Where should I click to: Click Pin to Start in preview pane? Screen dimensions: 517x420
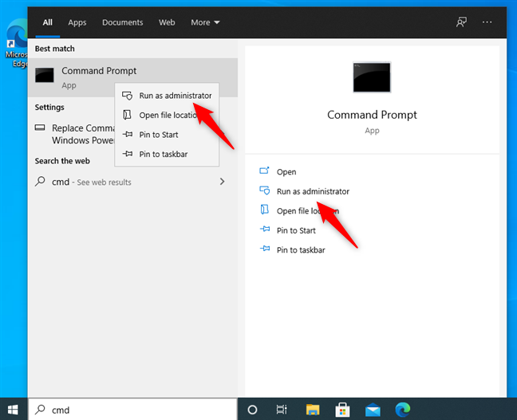[x=296, y=230]
